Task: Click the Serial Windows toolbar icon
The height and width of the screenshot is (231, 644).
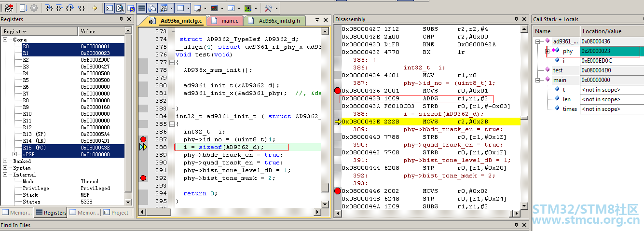Action: [197, 8]
